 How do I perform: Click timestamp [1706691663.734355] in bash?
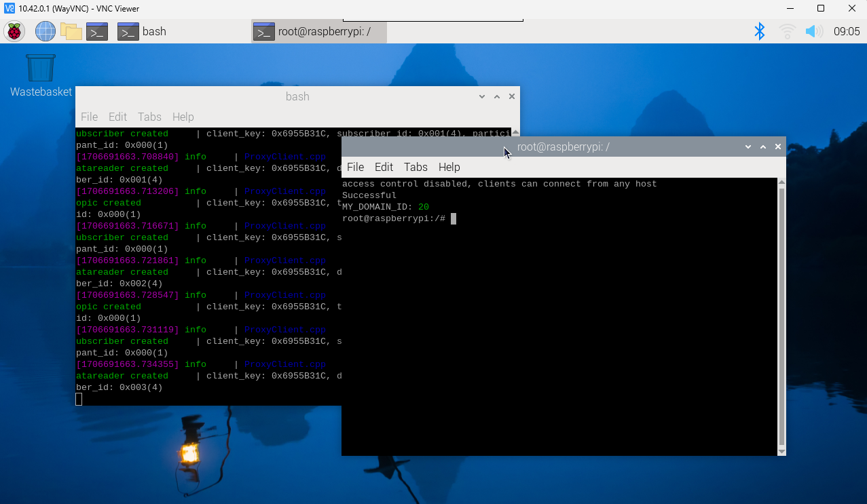[x=128, y=364]
